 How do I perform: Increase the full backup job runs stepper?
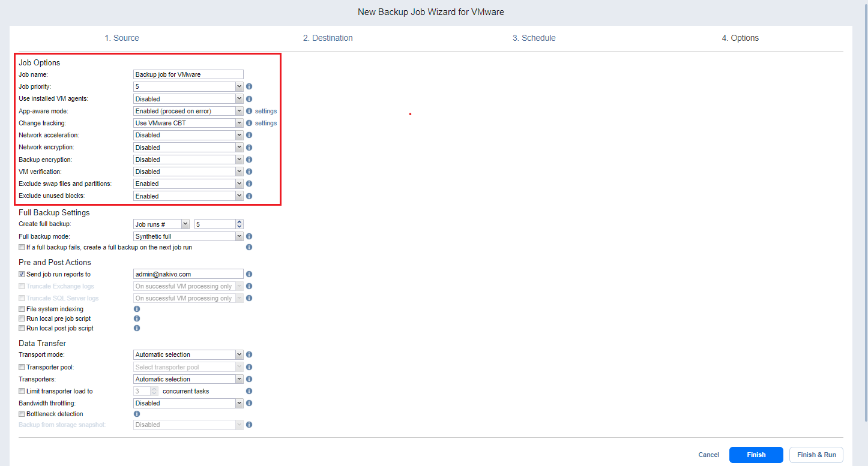[240, 221]
